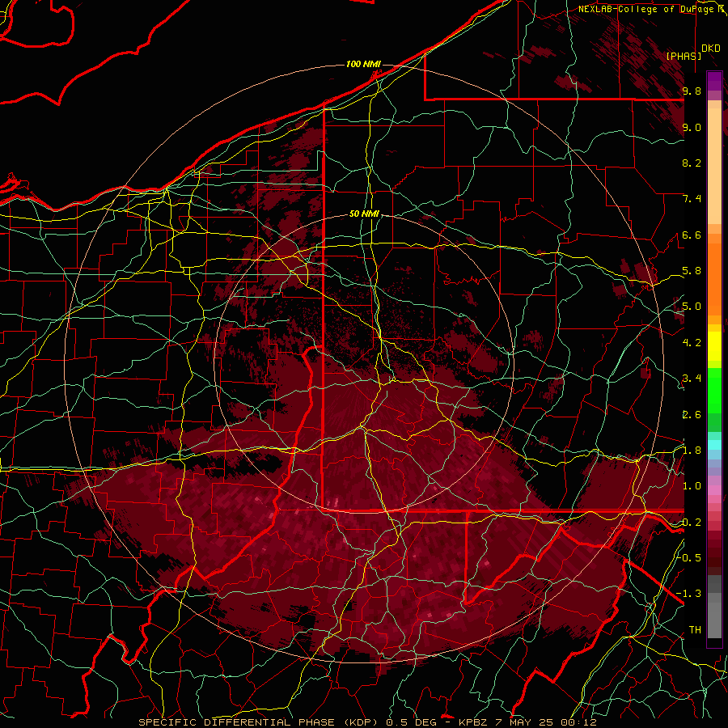Viewport: 728px width, 728px height.
Task: Click the 5.0 scale value
Action: pyautogui.click(x=692, y=307)
